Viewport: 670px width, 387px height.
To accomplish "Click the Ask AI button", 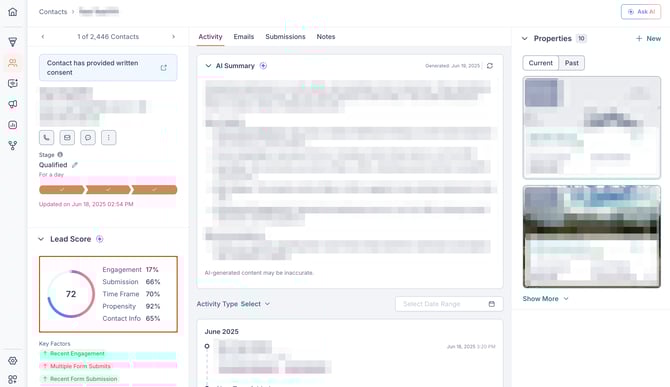I will click(x=641, y=12).
